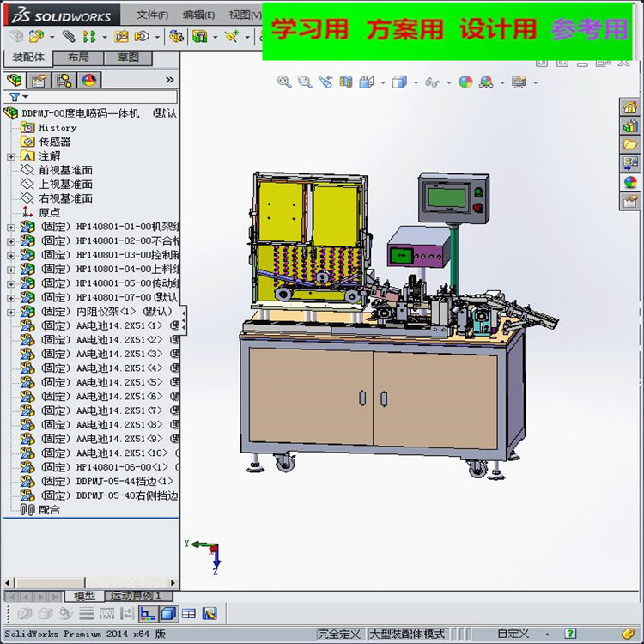Click the Linear Component Pattern icon
This screenshot has height=644, width=644.
(89, 37)
